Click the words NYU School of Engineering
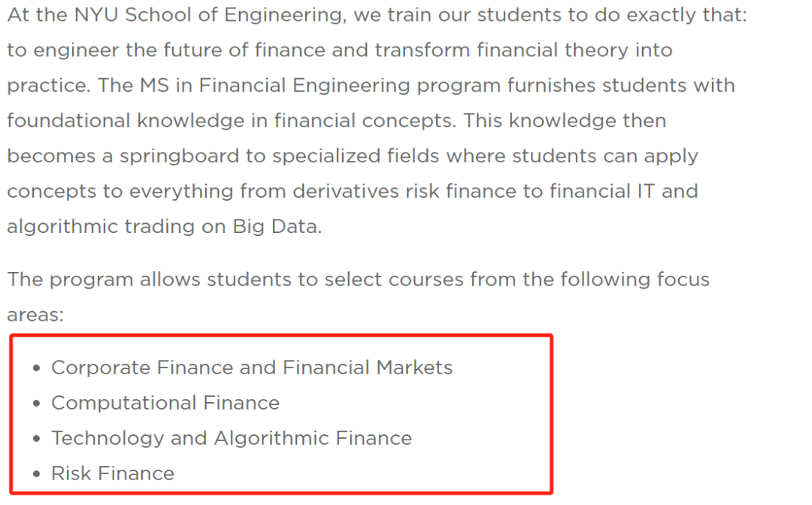The image size is (812, 505). point(210,16)
